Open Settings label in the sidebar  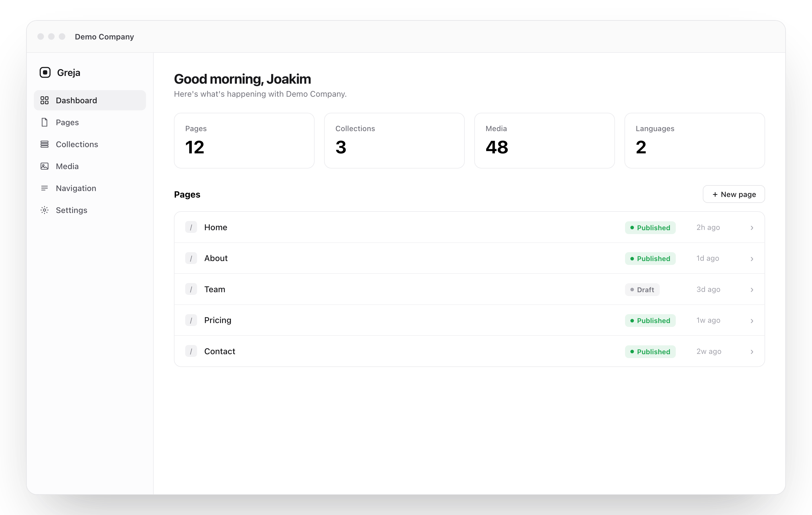tap(72, 210)
